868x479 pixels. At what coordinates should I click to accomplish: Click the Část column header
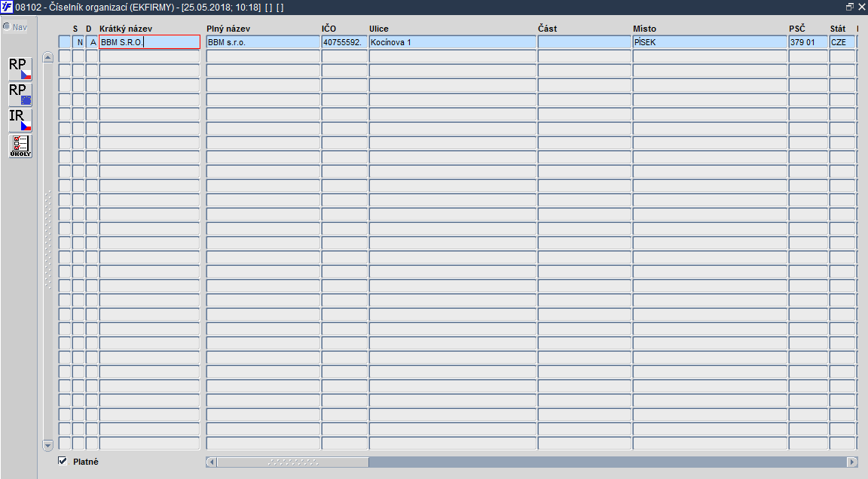[548, 29]
